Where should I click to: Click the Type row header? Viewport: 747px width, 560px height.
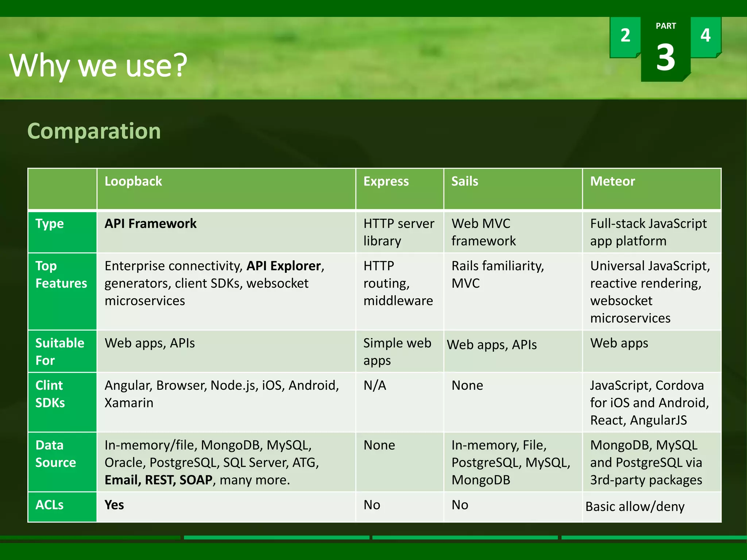[x=62, y=232]
